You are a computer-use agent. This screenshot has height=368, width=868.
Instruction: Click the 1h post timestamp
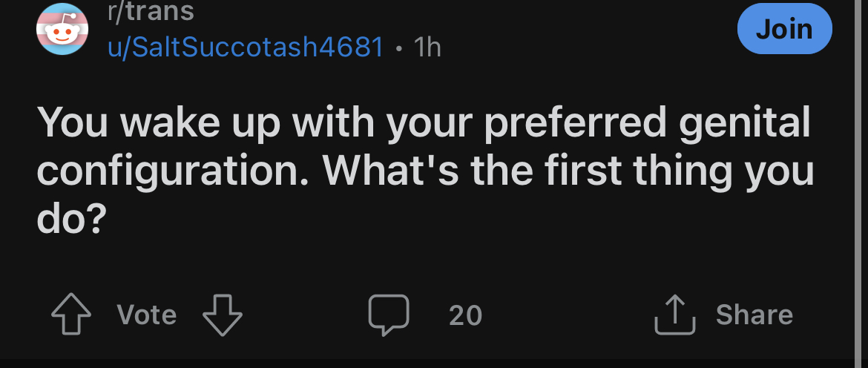tap(427, 47)
